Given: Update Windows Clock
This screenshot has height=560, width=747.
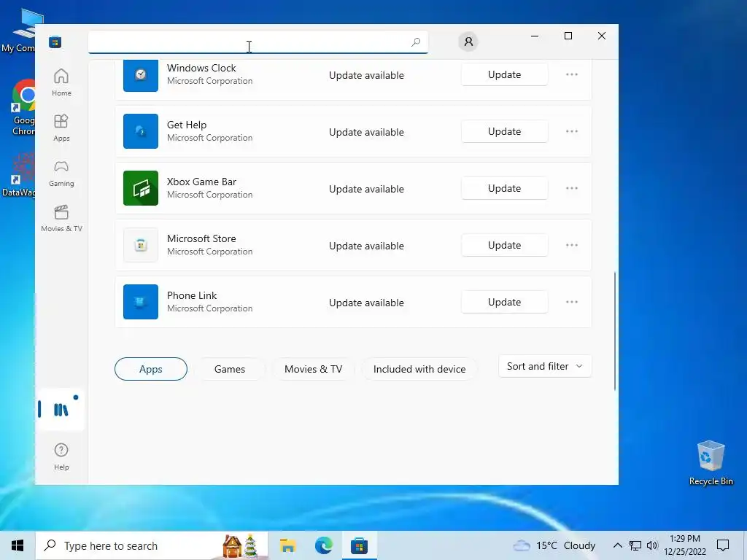Looking at the screenshot, I should tap(505, 75).
